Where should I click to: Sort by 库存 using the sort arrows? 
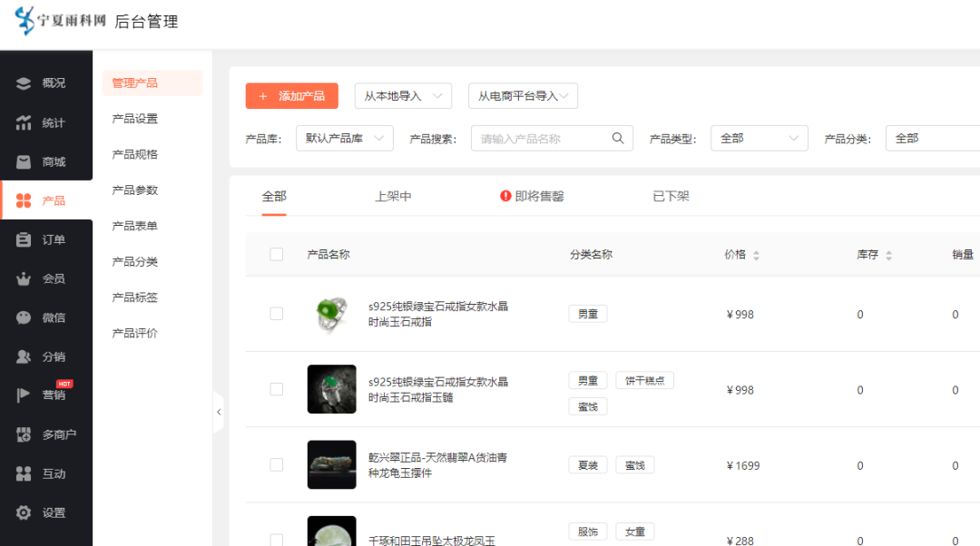[888, 255]
